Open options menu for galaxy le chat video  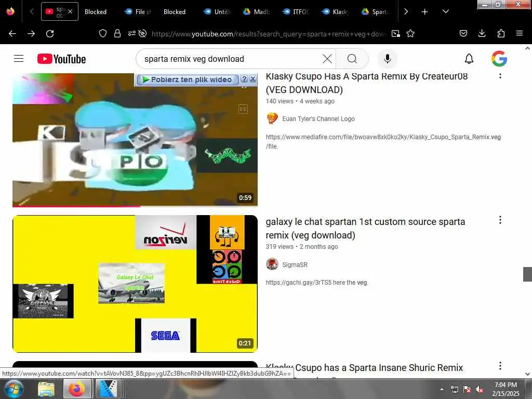pos(500,220)
